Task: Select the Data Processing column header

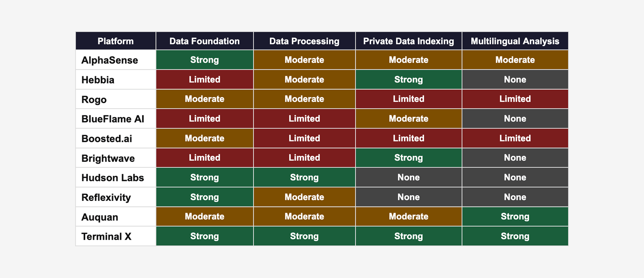Action: pyautogui.click(x=304, y=41)
